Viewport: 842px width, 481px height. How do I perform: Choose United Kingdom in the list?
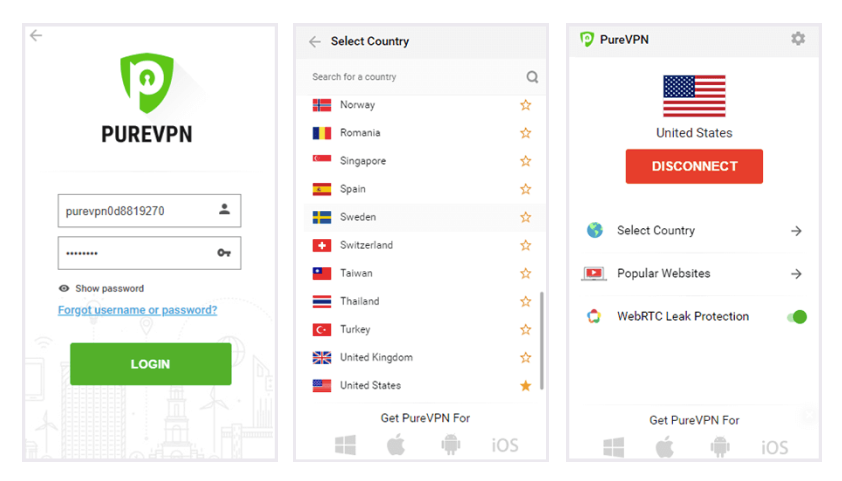(424, 358)
